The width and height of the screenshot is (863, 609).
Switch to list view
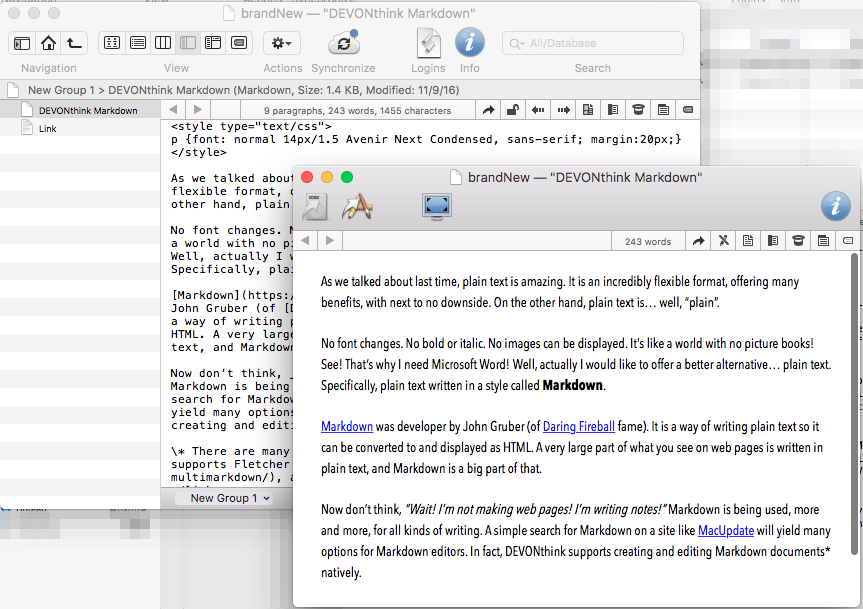pyautogui.click(x=138, y=43)
